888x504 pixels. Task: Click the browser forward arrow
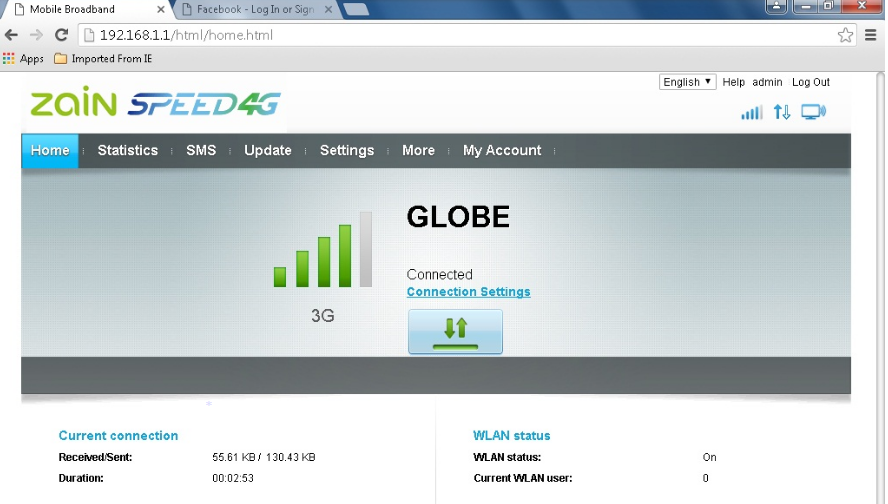tap(36, 35)
